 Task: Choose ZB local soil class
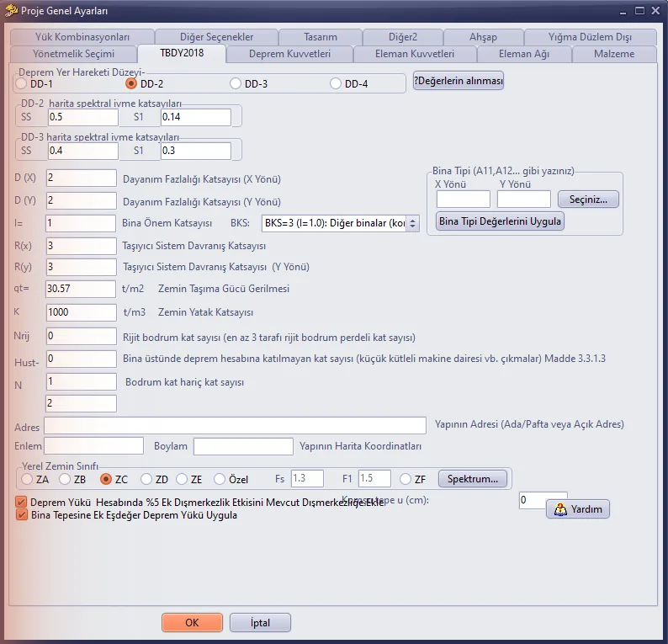(x=65, y=479)
